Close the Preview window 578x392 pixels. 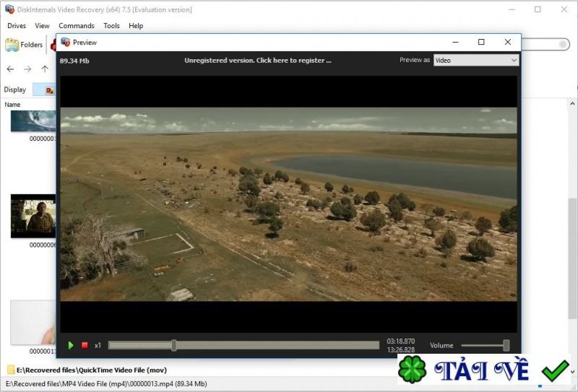508,42
